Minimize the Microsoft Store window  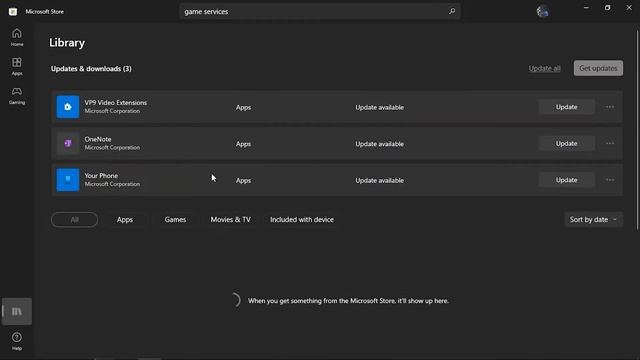point(586,8)
